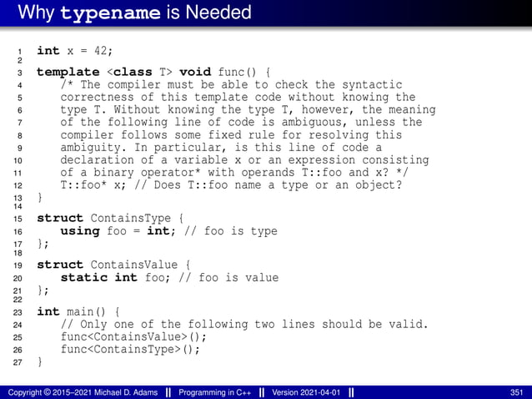532x399 pixels.
Task: Click comment line 'of the following line of code is ambiguous'
Action: (242, 122)
